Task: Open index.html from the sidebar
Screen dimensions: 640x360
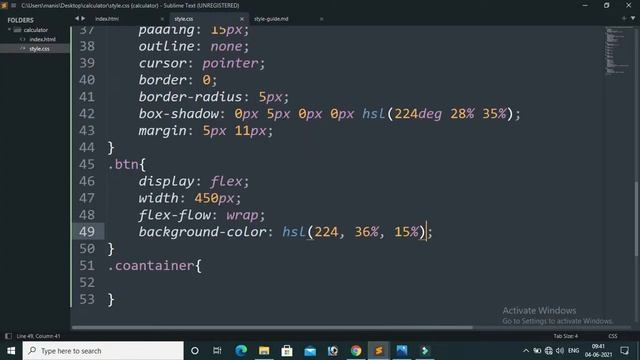Action: click(42, 39)
